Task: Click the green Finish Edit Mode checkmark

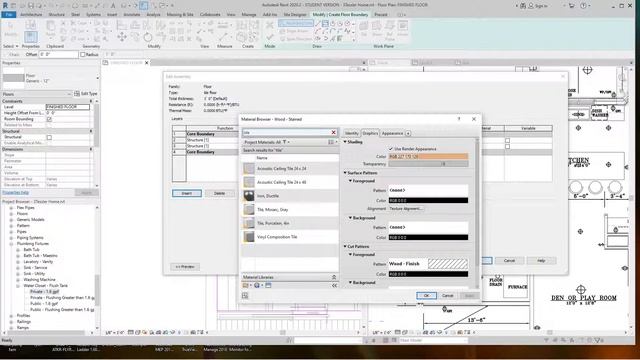Action: (x=269, y=37)
